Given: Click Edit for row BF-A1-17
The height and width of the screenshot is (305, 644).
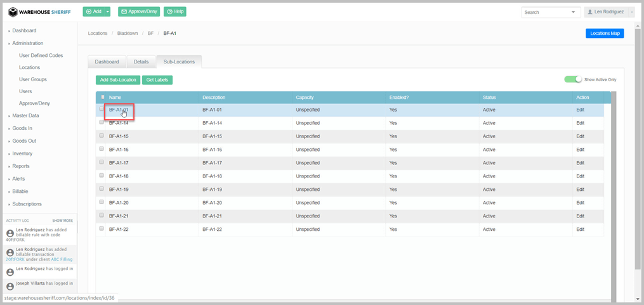Looking at the screenshot, I should pyautogui.click(x=580, y=163).
